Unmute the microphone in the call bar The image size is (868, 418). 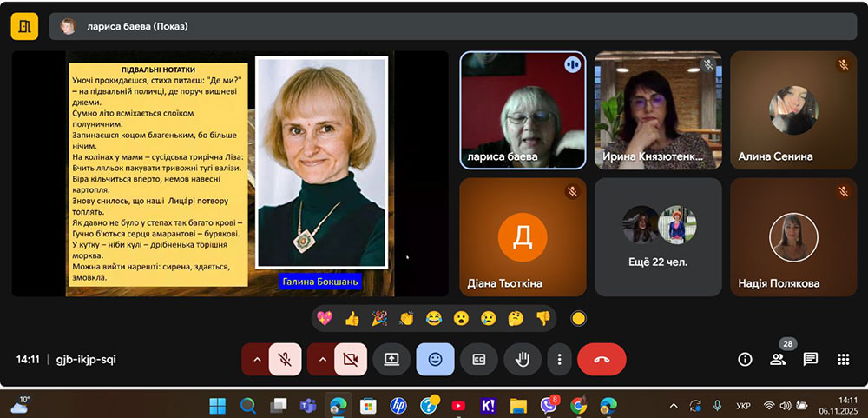point(286,359)
